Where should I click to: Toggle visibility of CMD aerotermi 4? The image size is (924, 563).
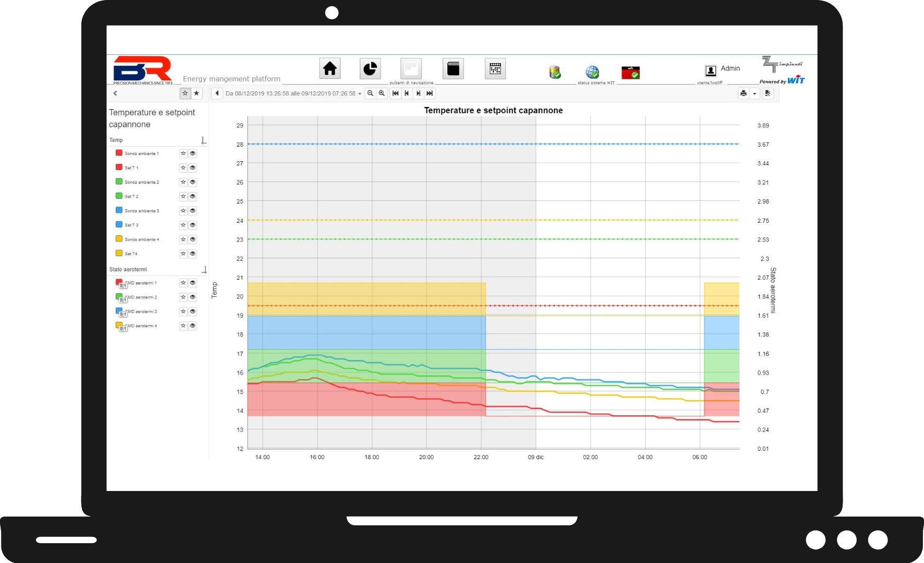click(193, 326)
